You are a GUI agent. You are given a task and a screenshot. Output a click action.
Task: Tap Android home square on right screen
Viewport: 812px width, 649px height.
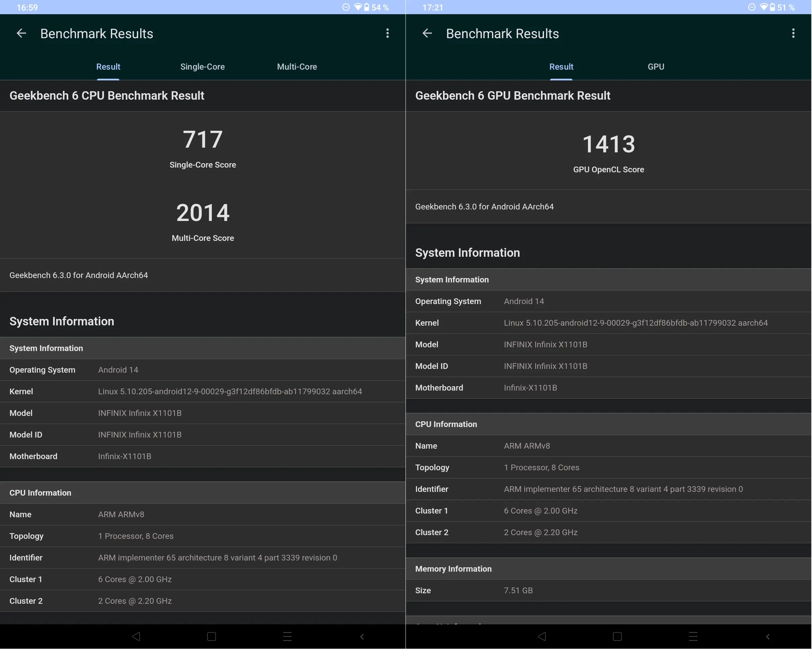617,636
